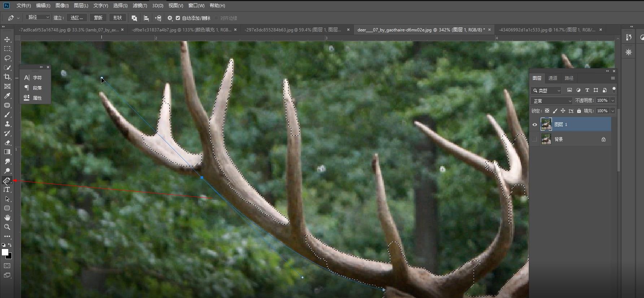
Task: Click the foreground color swatch
Action: point(5,252)
